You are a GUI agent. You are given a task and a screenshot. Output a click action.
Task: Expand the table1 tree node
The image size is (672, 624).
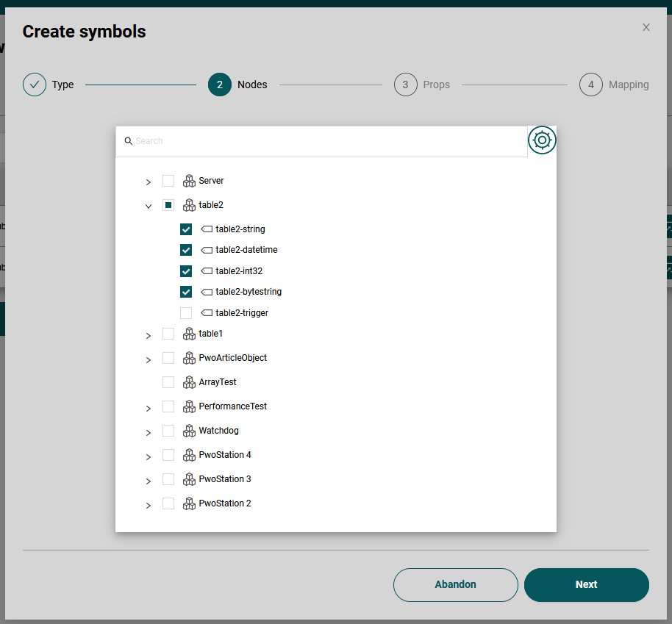point(148,335)
